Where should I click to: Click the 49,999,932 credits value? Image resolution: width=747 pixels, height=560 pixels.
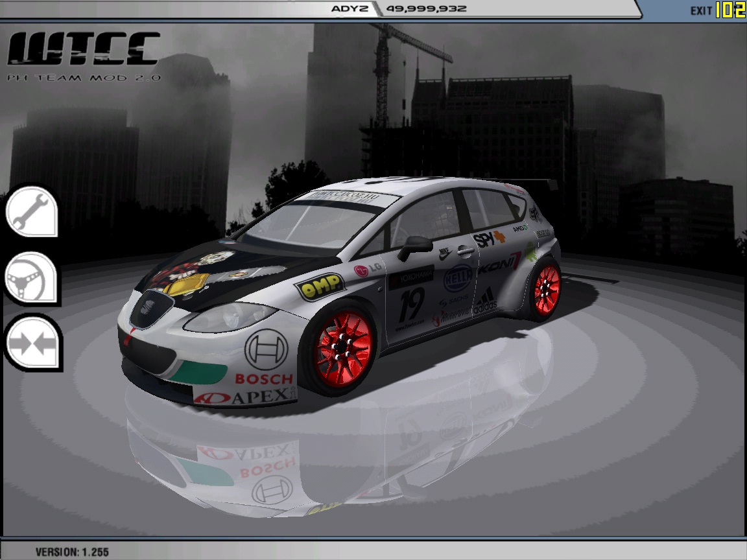click(x=426, y=8)
